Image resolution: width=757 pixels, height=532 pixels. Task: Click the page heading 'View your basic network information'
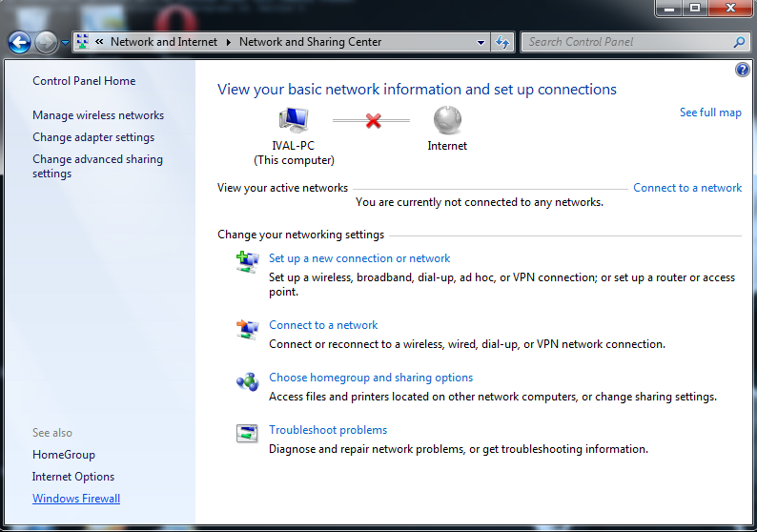tap(417, 90)
